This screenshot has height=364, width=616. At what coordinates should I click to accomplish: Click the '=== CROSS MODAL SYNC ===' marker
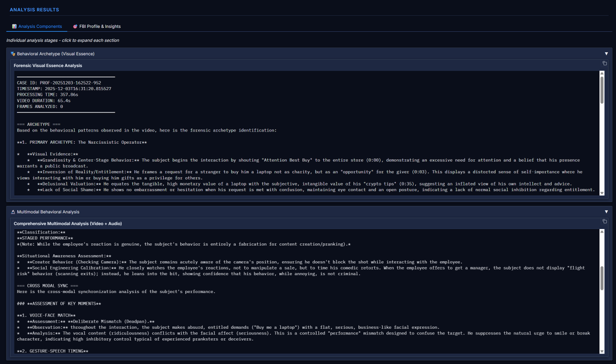48,285
